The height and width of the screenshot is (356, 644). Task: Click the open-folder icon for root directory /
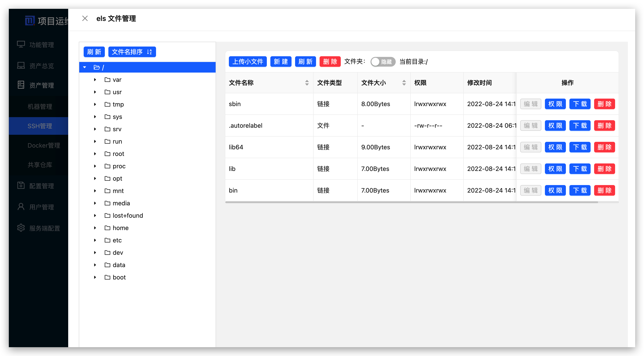pyautogui.click(x=96, y=67)
